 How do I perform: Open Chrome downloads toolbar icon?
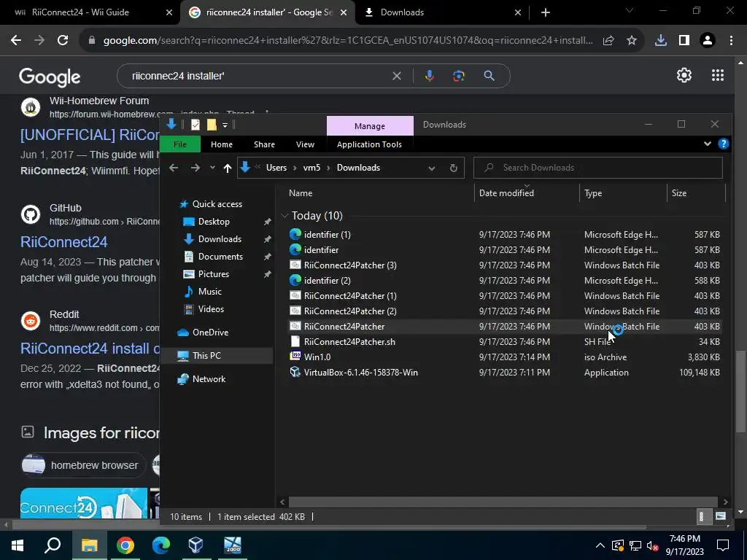tap(660, 41)
